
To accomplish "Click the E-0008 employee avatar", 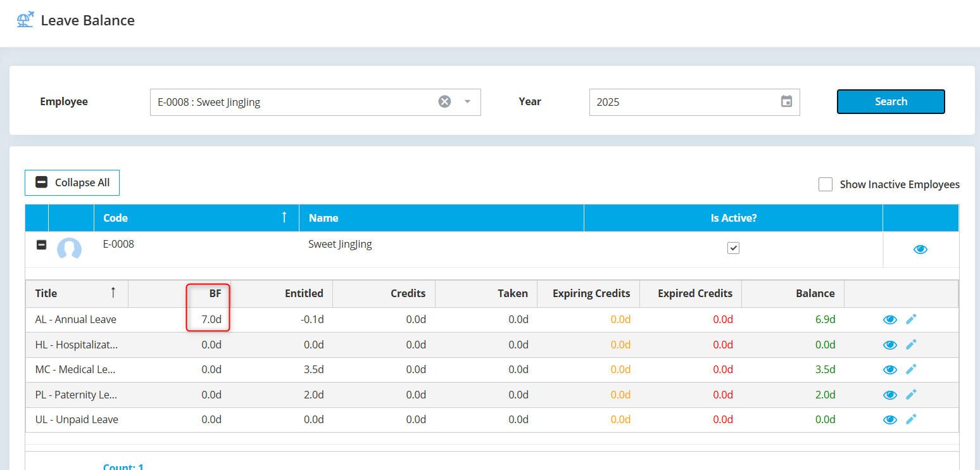I will pyautogui.click(x=70, y=249).
